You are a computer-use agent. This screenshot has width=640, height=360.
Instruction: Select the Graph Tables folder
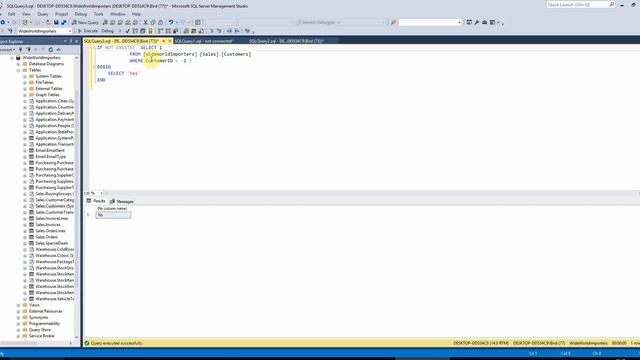pos(47,95)
